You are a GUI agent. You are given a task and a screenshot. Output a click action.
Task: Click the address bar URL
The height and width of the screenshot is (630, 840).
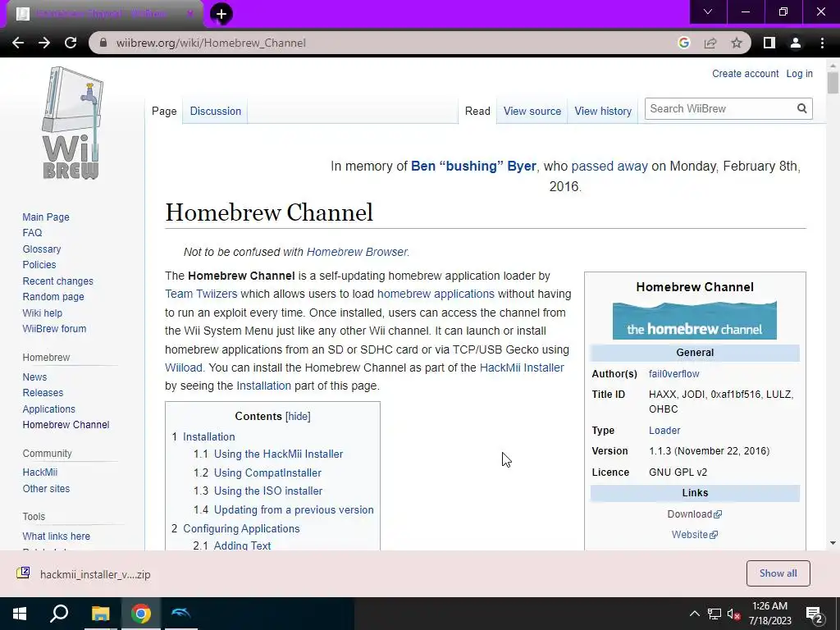pos(211,43)
